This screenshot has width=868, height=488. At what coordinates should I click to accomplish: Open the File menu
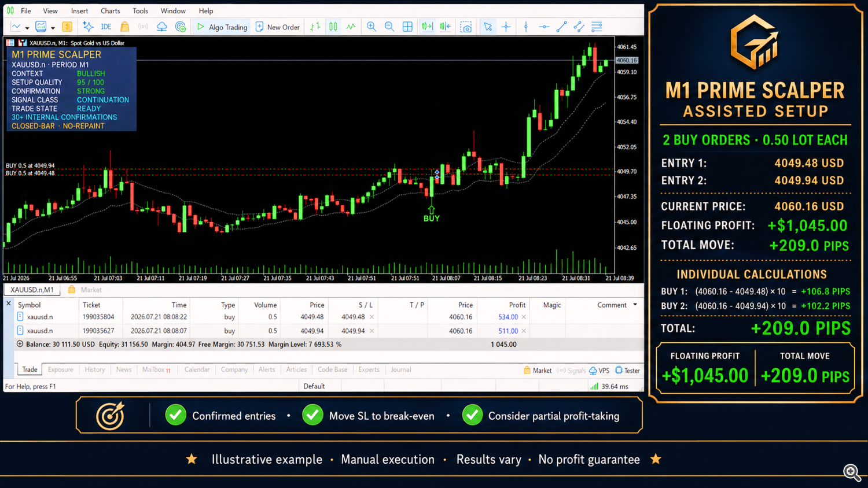pyautogui.click(x=26, y=11)
